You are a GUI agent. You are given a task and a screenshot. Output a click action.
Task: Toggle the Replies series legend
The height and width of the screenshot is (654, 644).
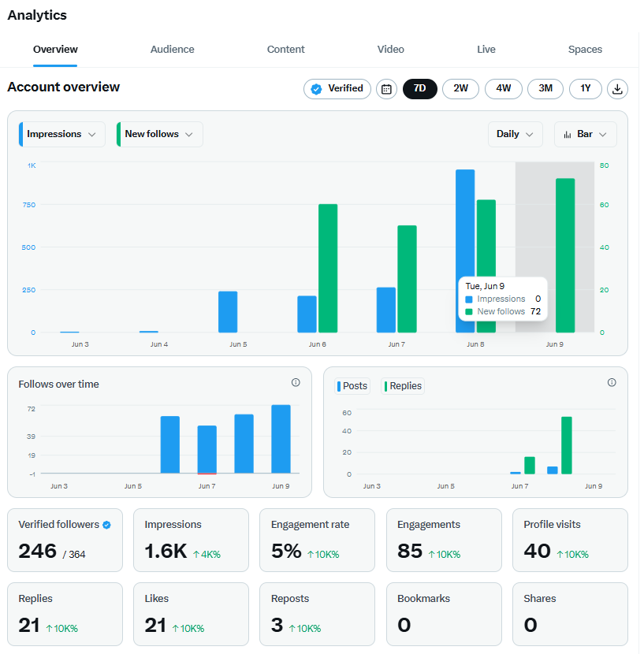403,386
